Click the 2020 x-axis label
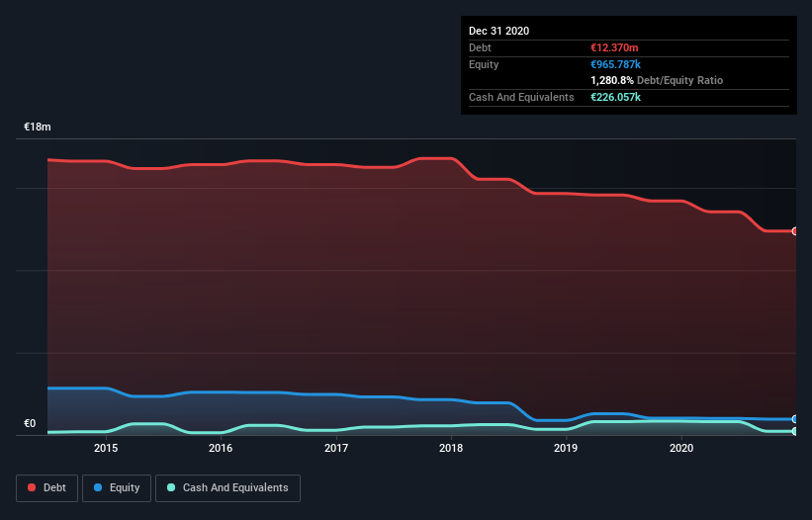The height and width of the screenshot is (520, 812). click(x=681, y=448)
